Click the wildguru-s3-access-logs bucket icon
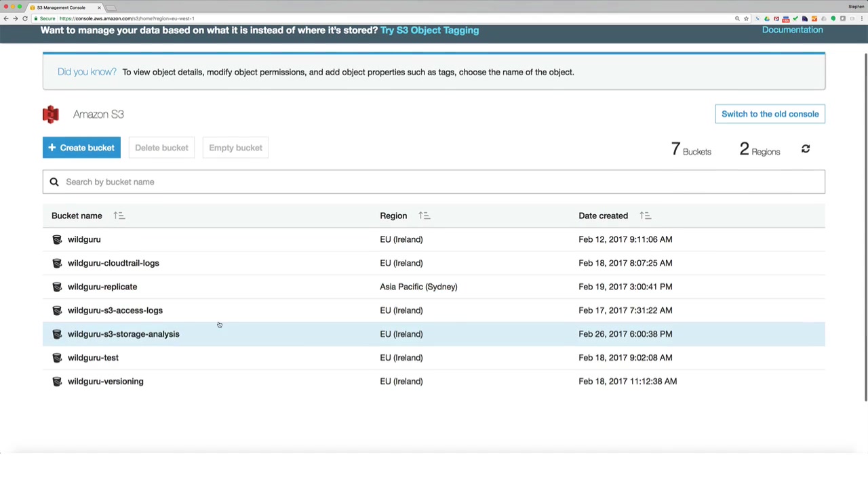868x488 pixels. tap(57, 310)
